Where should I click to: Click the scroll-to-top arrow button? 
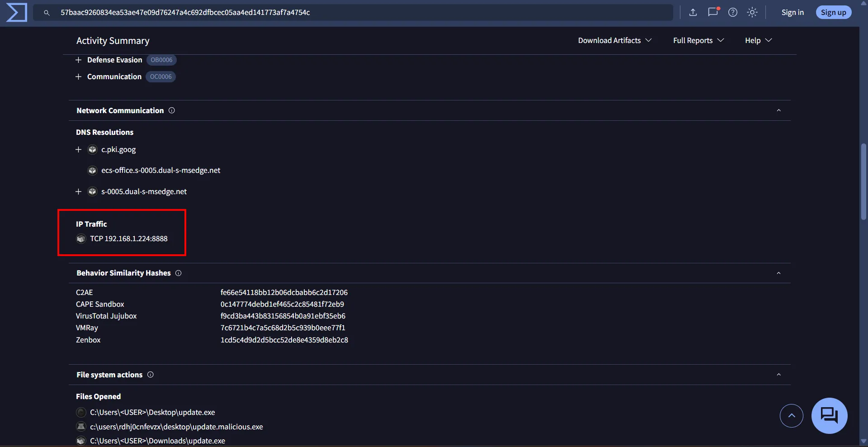791,415
